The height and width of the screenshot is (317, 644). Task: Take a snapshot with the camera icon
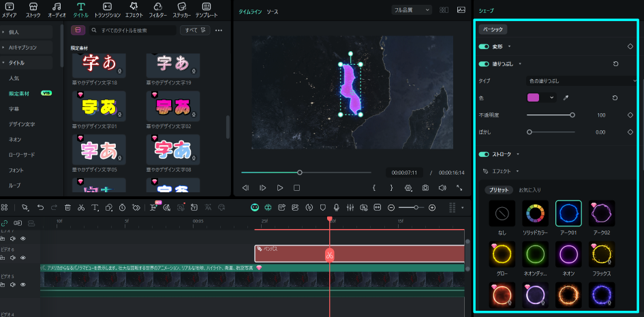(425, 187)
